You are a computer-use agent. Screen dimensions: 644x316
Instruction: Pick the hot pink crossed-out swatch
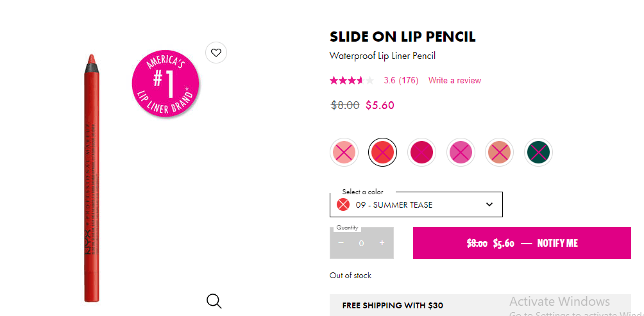point(461,153)
